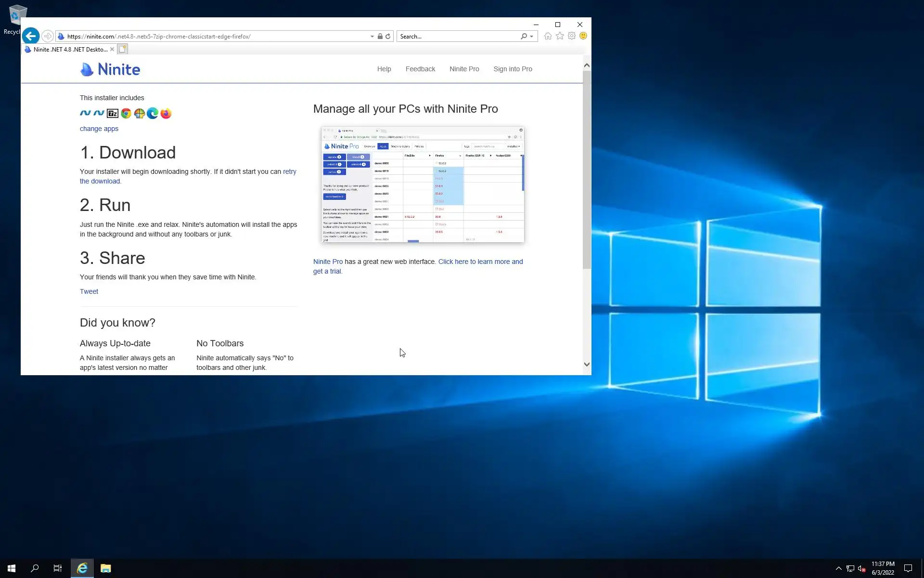Open File Explorer from the taskbar
Image resolution: width=924 pixels, height=578 pixels.
(x=105, y=568)
